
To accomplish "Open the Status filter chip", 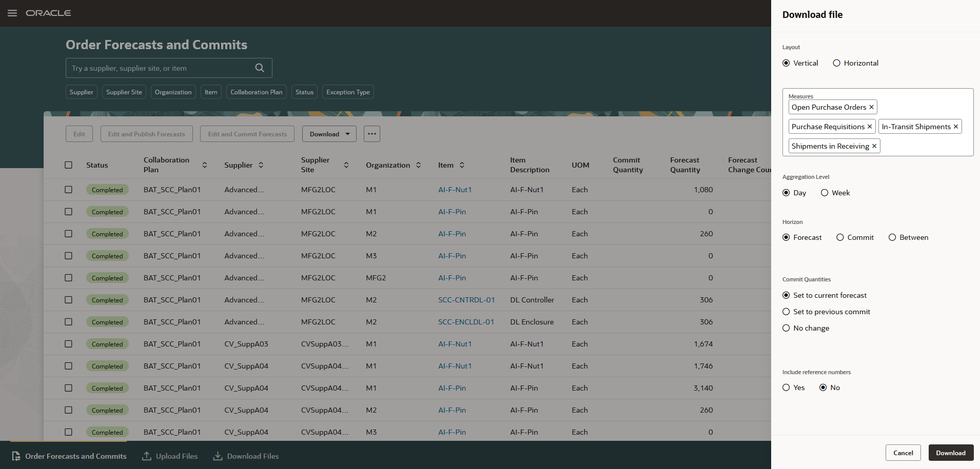I will point(304,92).
